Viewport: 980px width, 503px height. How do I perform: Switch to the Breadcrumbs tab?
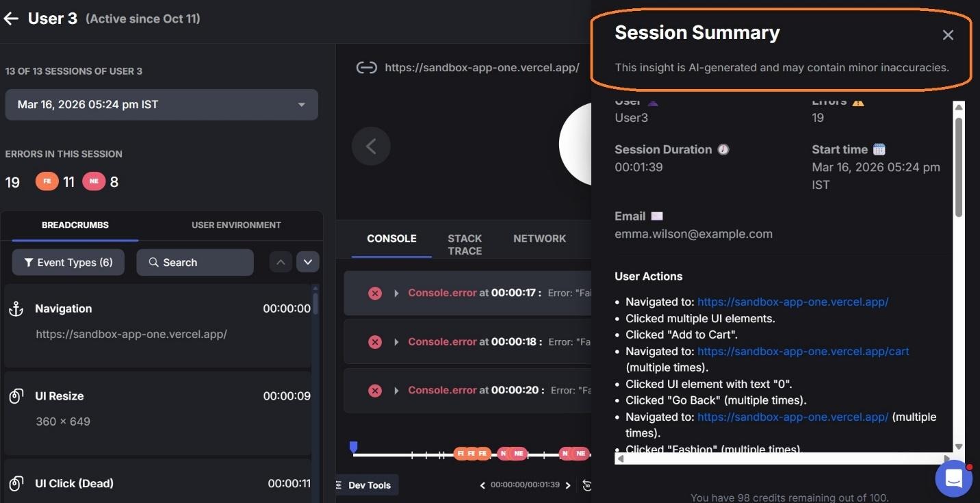(75, 224)
